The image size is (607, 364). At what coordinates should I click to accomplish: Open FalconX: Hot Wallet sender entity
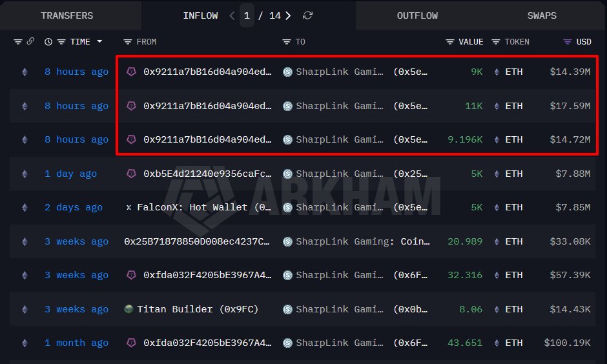point(204,207)
